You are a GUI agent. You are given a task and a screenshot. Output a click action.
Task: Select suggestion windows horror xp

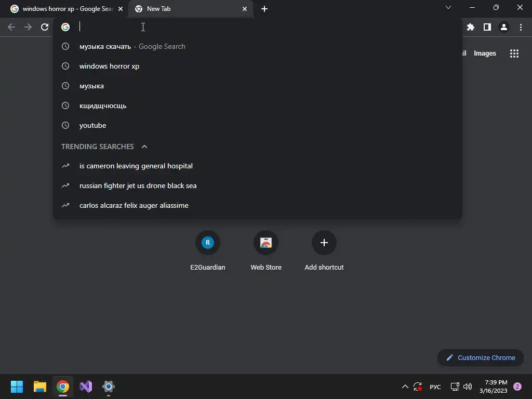pyautogui.click(x=258, y=66)
